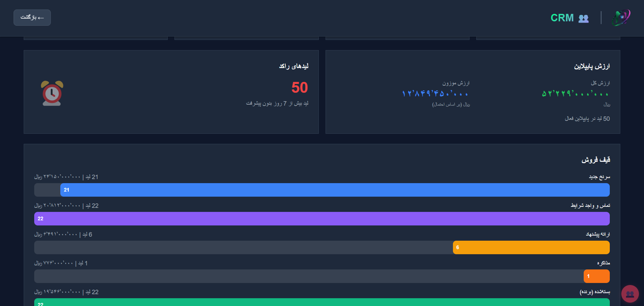Click the orange ارائه پیشنهاد funnel bar
Screen dimensions: 644x306
[x=531, y=248]
